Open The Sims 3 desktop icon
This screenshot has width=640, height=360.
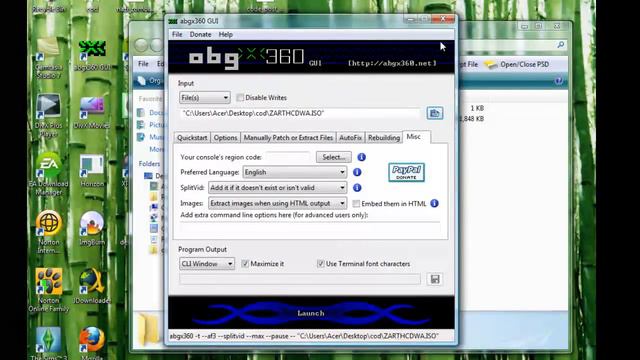pos(49,343)
